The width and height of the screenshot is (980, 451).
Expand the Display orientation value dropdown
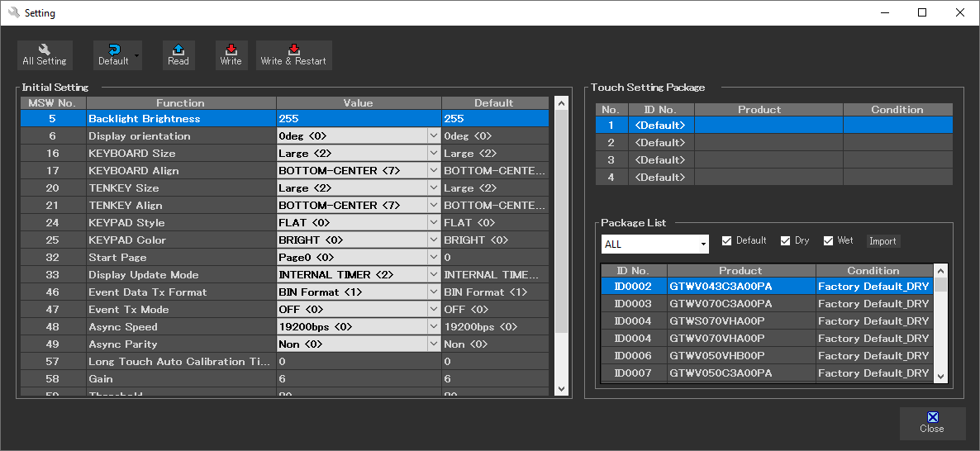coord(434,136)
